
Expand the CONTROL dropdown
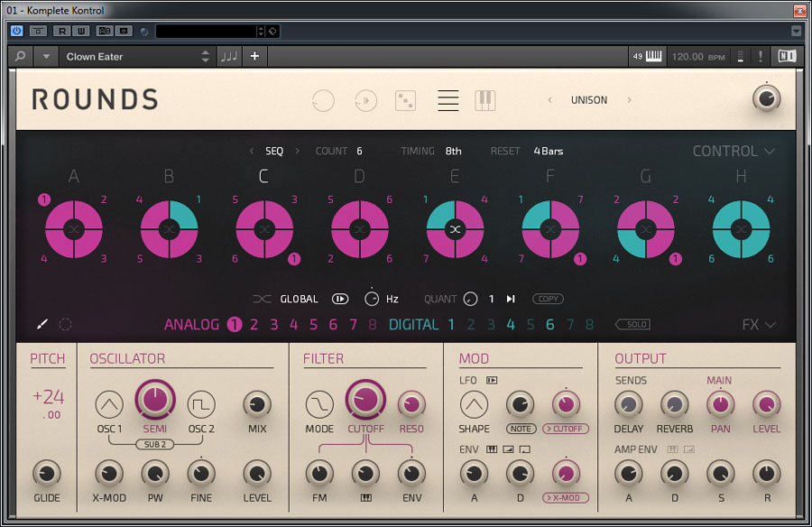(734, 152)
